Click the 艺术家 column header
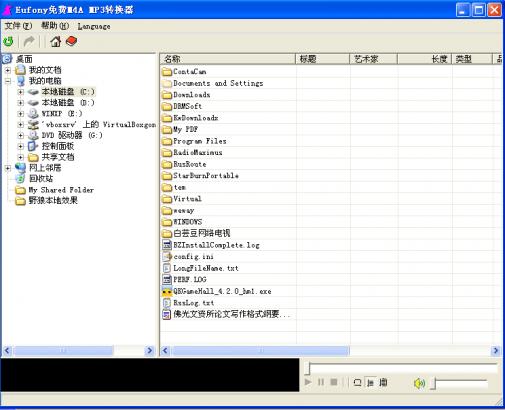The height and width of the screenshot is (410, 505). [x=373, y=59]
